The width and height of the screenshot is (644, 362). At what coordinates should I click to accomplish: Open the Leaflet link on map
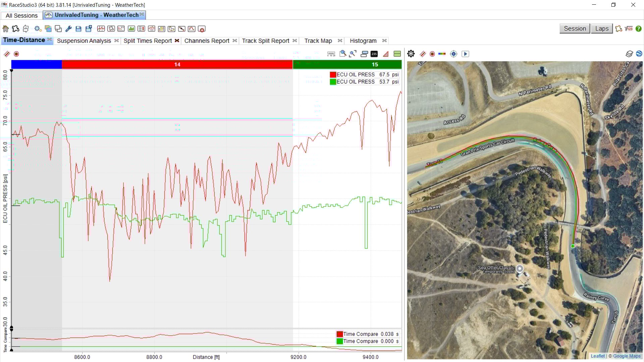click(x=598, y=356)
